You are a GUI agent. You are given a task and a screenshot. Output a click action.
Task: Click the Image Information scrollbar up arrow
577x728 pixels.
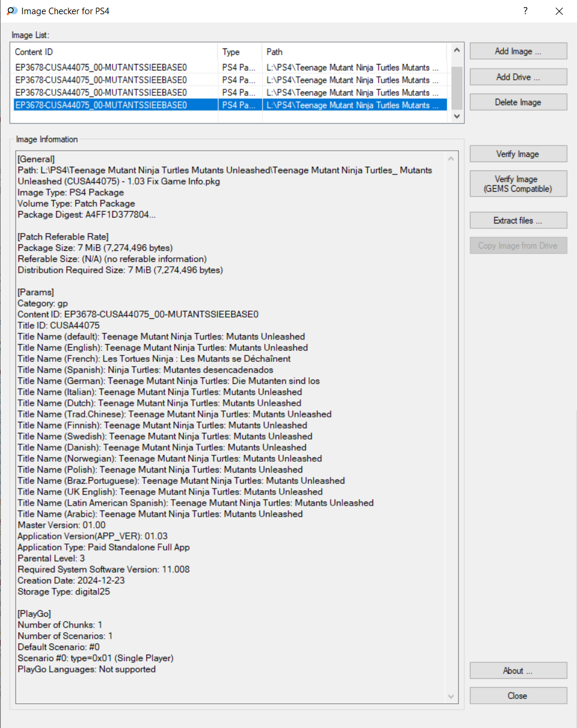(x=452, y=158)
